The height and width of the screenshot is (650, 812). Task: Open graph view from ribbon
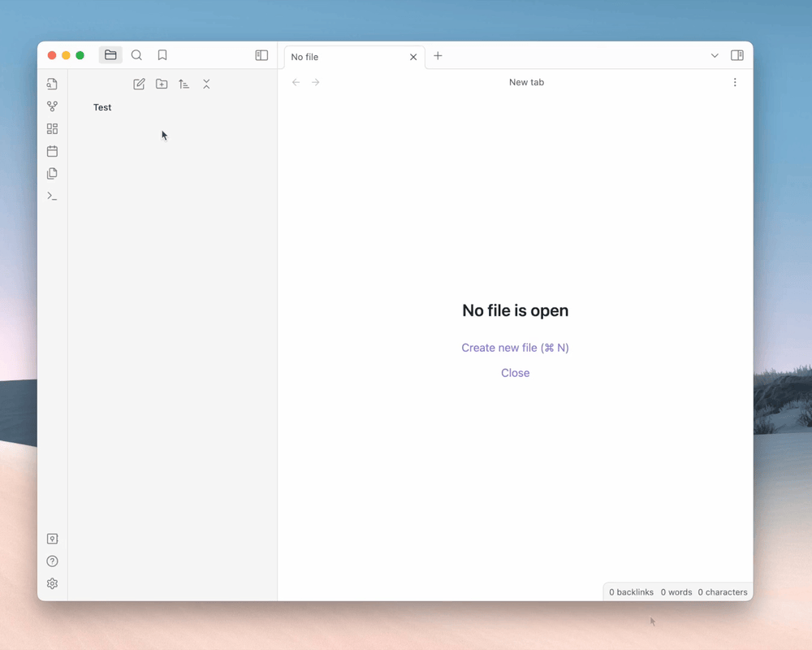(x=52, y=106)
